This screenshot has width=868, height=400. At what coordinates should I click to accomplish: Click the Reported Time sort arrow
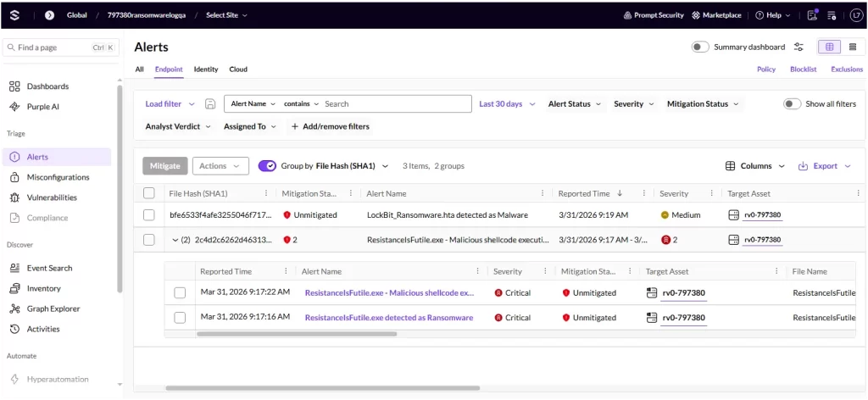tap(620, 193)
